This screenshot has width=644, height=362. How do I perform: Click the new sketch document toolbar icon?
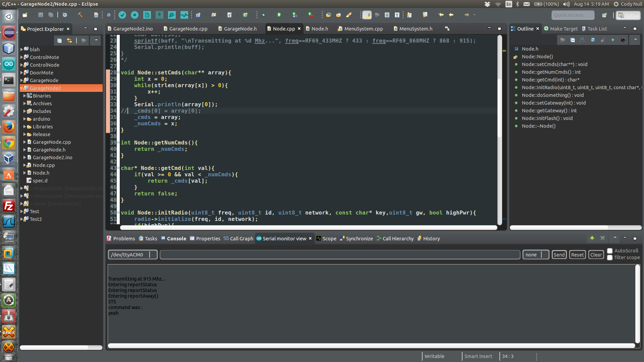(147, 15)
